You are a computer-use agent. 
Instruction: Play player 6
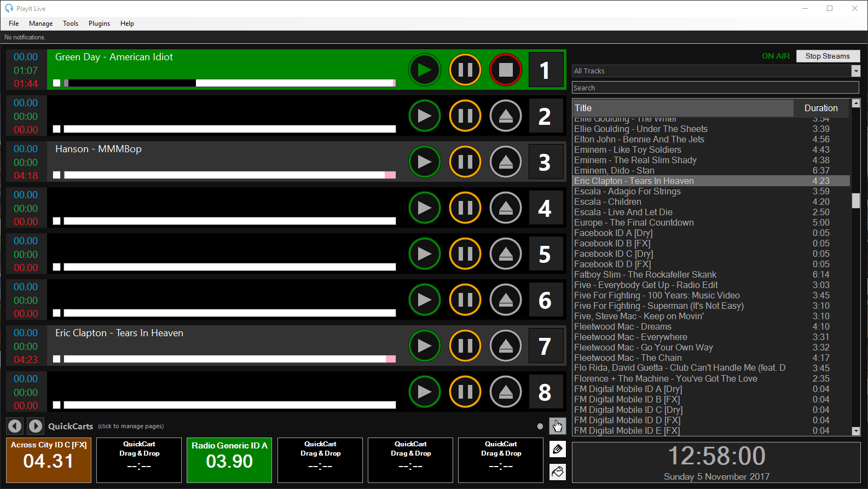(x=424, y=300)
